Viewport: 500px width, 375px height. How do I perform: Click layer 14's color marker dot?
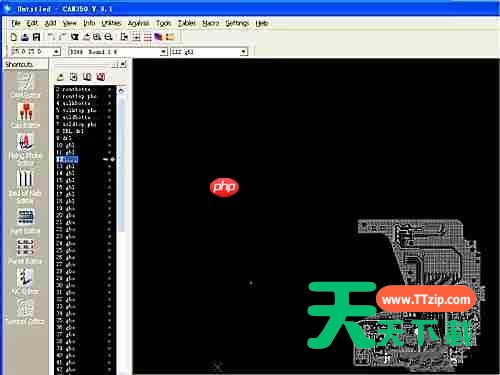(110, 173)
